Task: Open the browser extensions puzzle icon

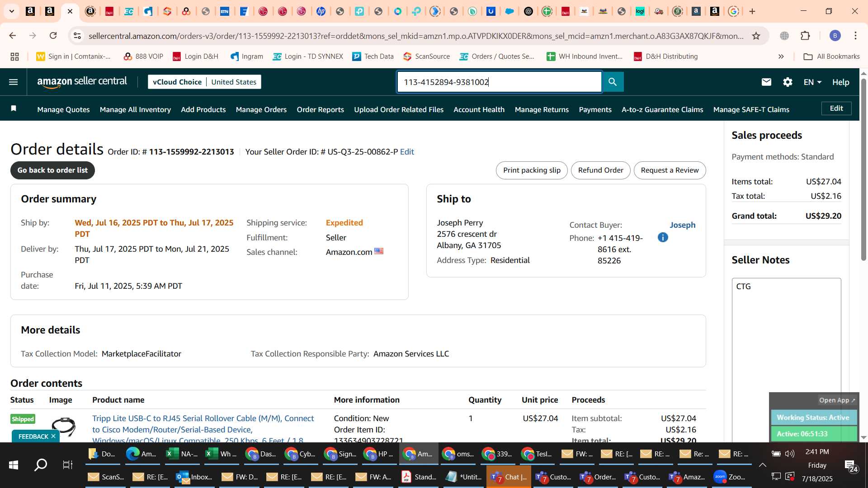Action: [805, 36]
